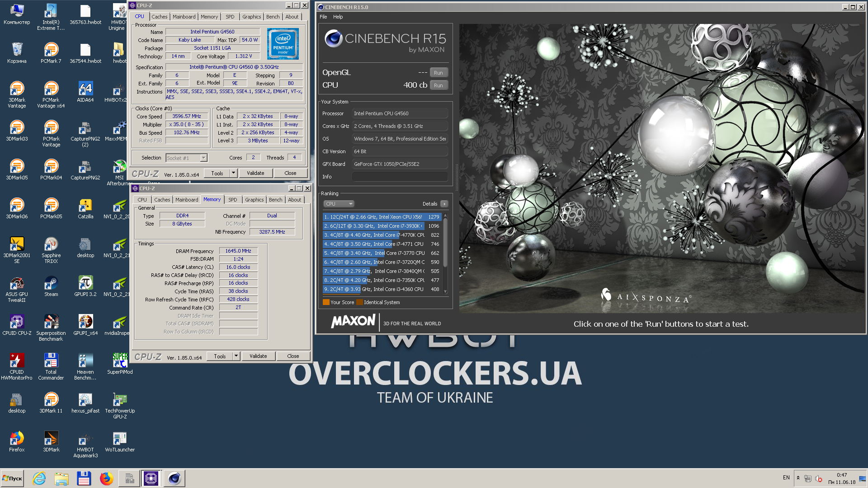Viewport: 868px width, 488px height.
Task: Open the Recycle Bin (Корзина) icon
Action: (x=17, y=53)
